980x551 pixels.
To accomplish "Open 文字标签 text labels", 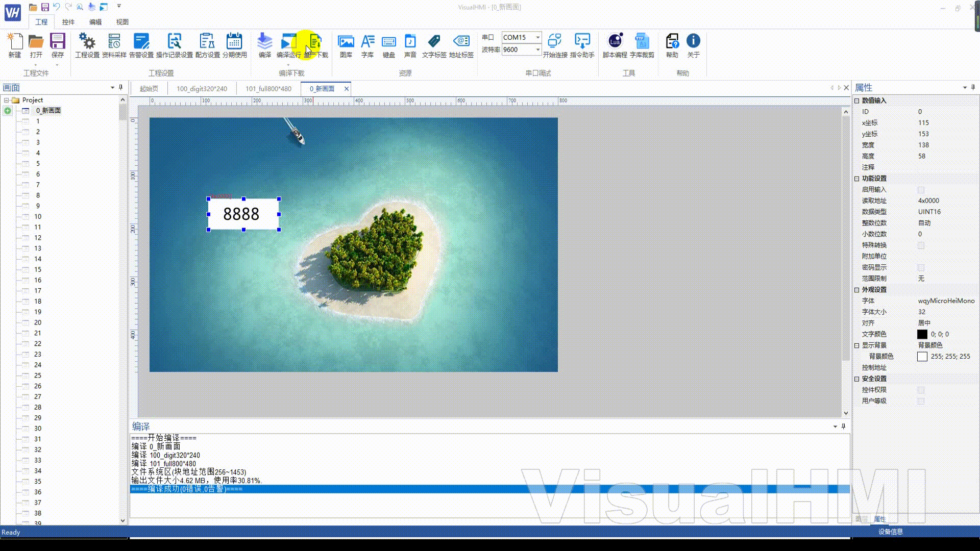I will pos(434,45).
